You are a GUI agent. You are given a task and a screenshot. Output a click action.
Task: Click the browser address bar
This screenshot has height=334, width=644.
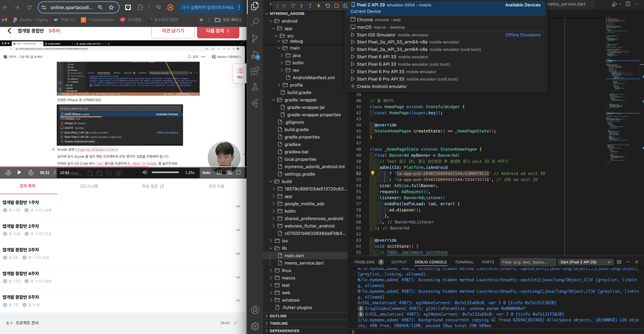tap(71, 7)
